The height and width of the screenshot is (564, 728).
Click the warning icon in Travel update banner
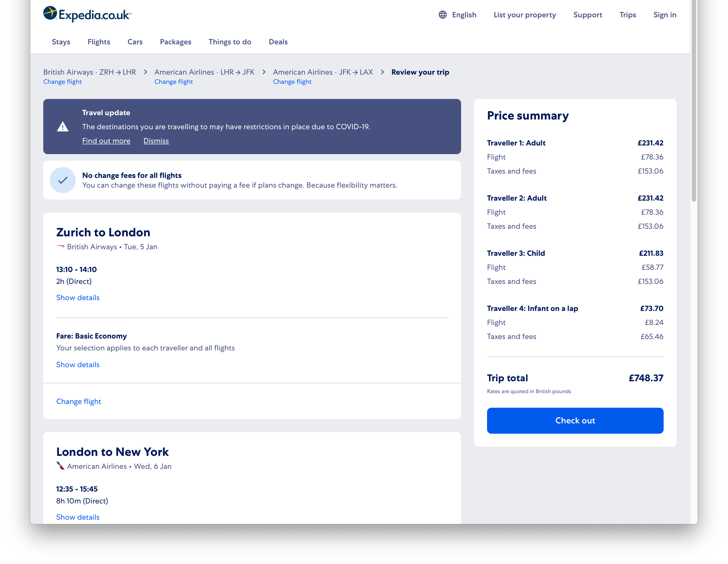[x=63, y=127]
